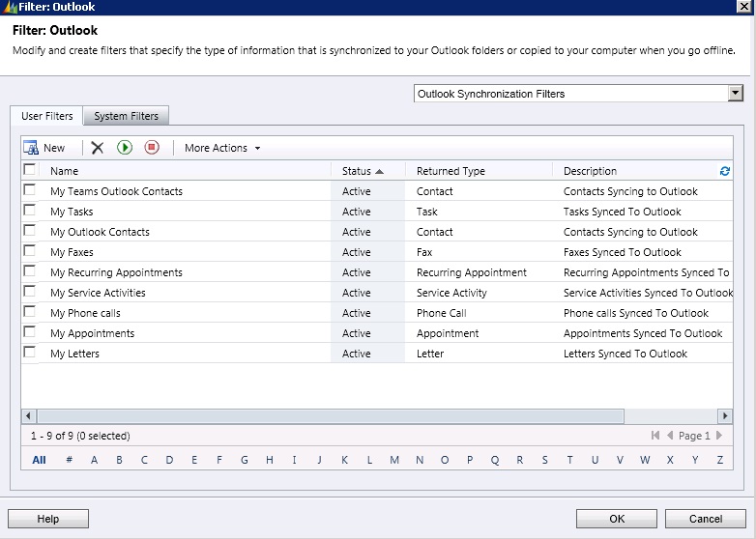Select the User Filters tab
756x539 pixels.
coord(47,116)
